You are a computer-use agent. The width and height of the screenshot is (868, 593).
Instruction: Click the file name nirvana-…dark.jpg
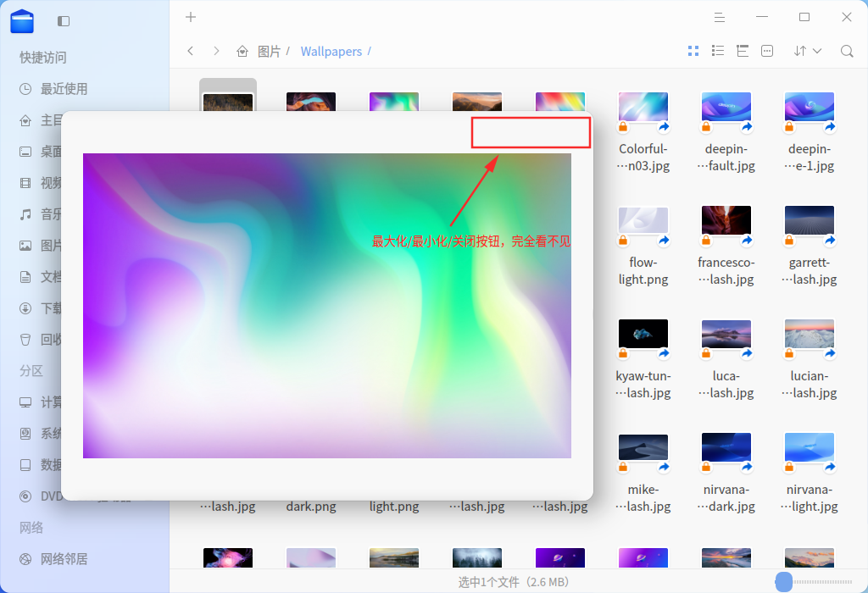(x=726, y=498)
